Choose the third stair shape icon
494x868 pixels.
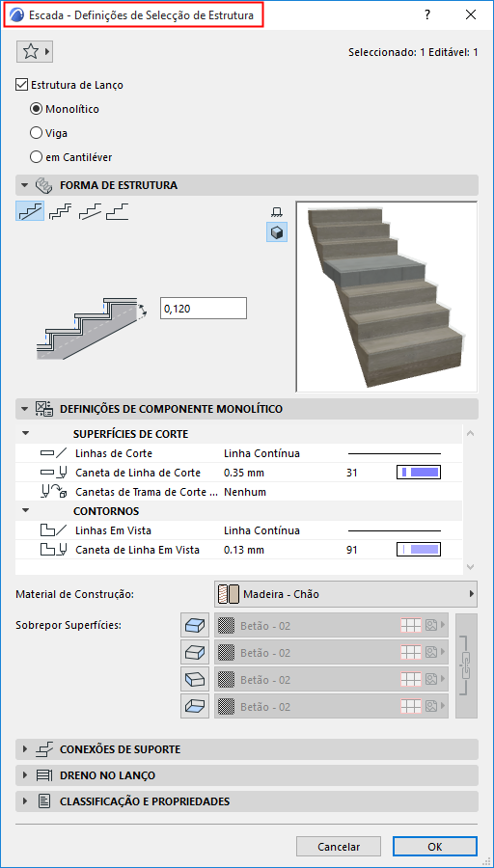(x=89, y=211)
